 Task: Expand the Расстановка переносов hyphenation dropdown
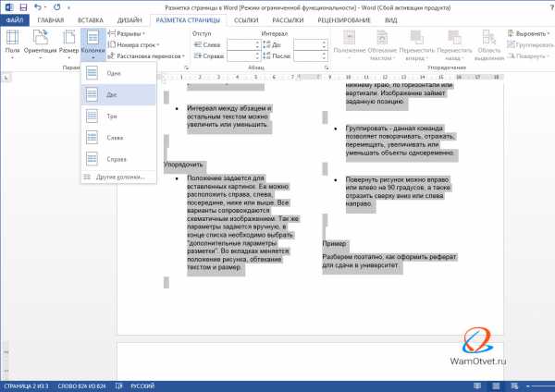[146, 55]
